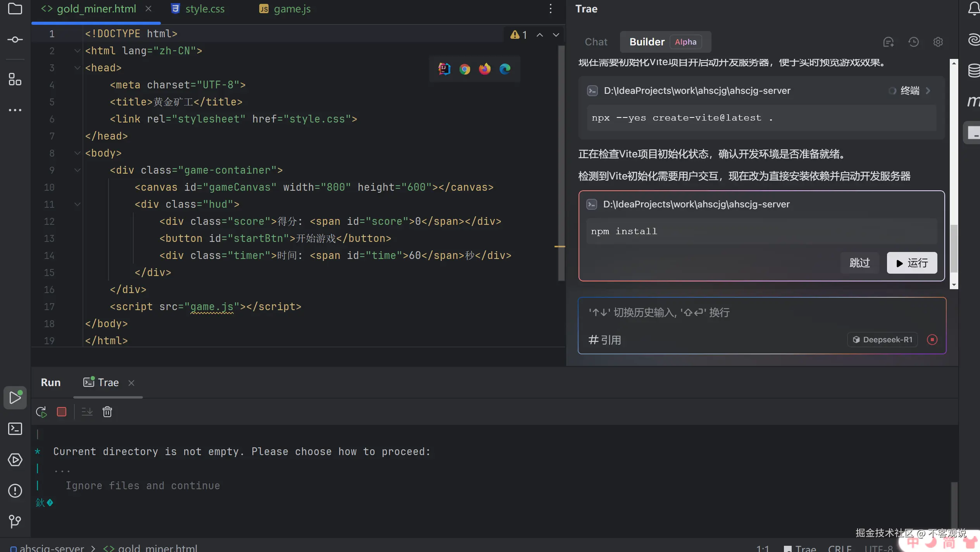
Task: Click the 运行 run button
Action: [911, 263]
